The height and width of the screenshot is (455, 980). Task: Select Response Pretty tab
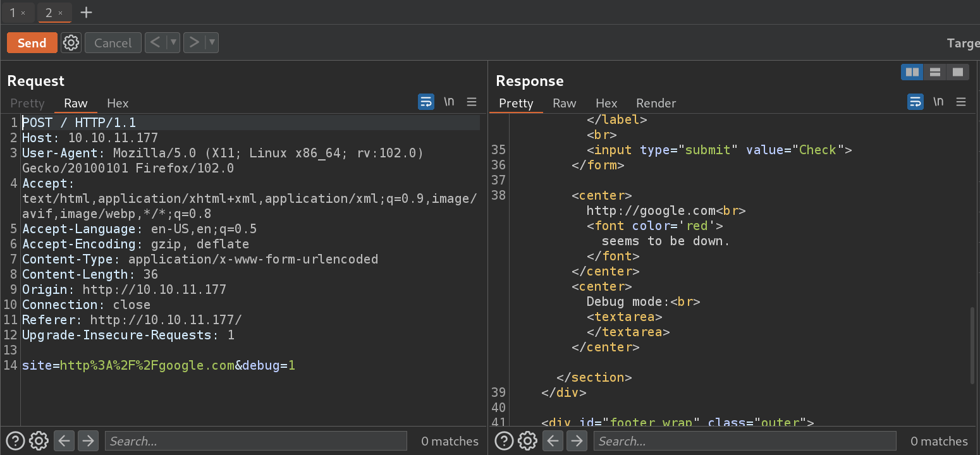pyautogui.click(x=516, y=103)
